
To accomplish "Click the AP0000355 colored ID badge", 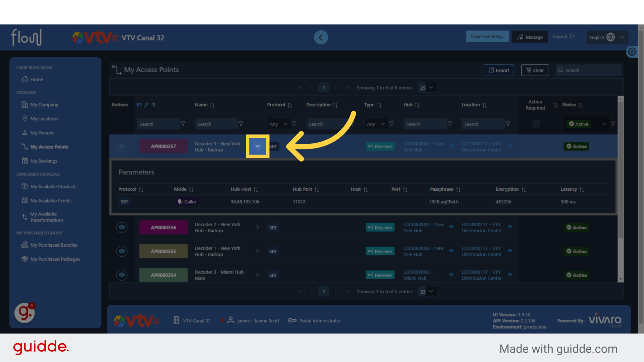I will click(x=163, y=251).
